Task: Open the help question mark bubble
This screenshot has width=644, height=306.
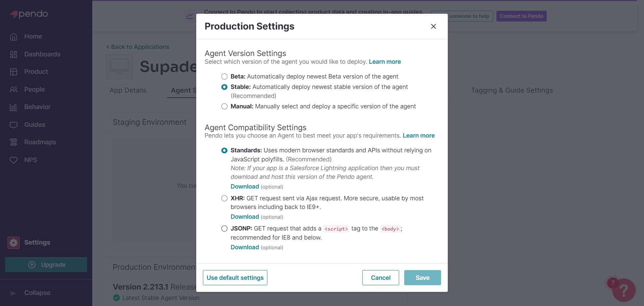Action: [x=623, y=290]
